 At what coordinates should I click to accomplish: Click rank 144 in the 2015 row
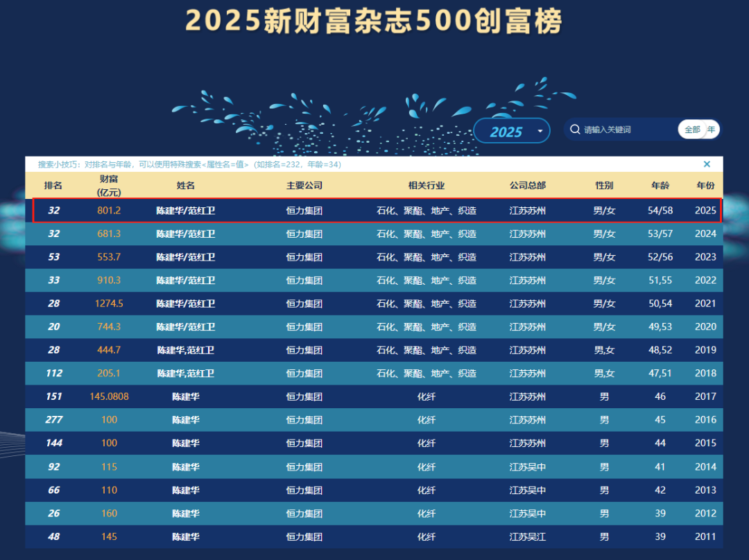click(x=53, y=443)
